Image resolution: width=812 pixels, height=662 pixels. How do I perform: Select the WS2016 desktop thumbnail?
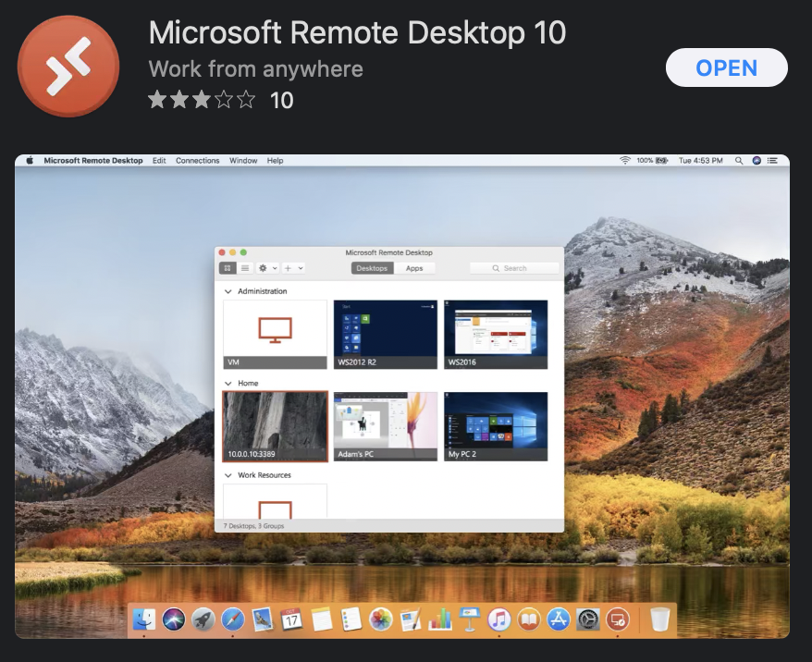tap(496, 335)
